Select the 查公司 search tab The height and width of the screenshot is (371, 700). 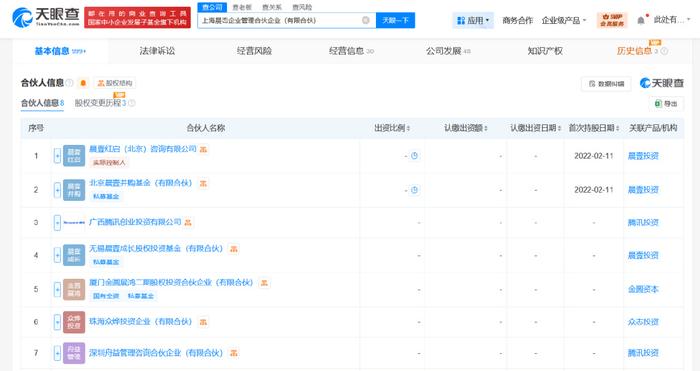point(212,7)
